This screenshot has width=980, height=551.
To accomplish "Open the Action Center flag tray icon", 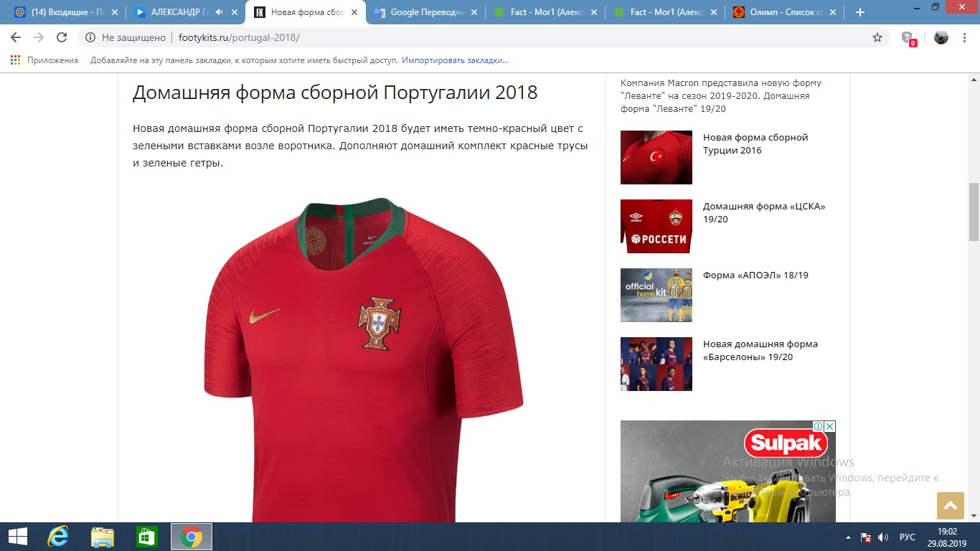I will click(866, 537).
